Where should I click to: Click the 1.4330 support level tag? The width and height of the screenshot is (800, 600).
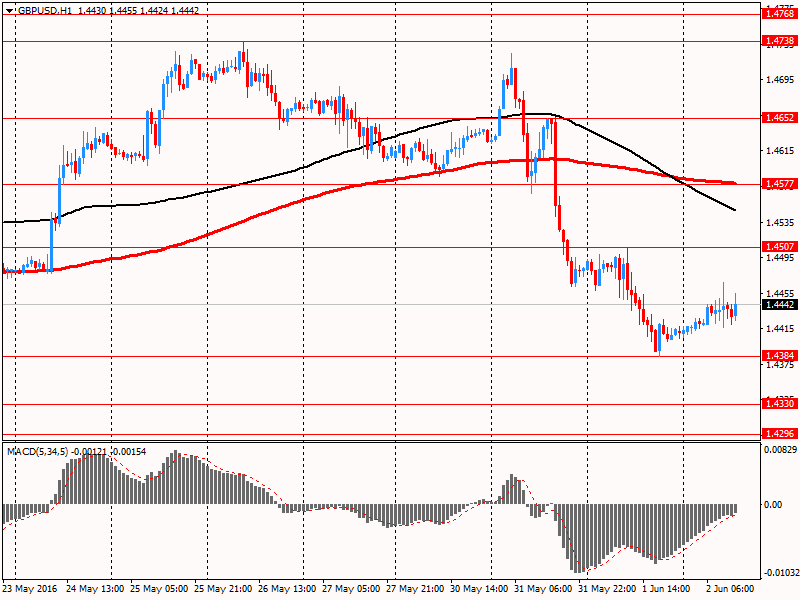pyautogui.click(x=779, y=403)
